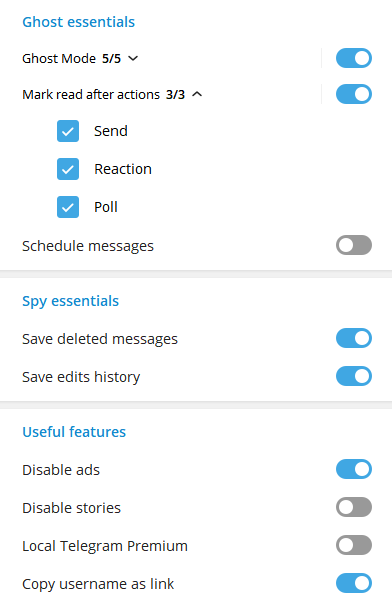The height and width of the screenshot is (608, 392).
Task: Collapse the Mark read after actions arrow
Action: pyautogui.click(x=197, y=94)
